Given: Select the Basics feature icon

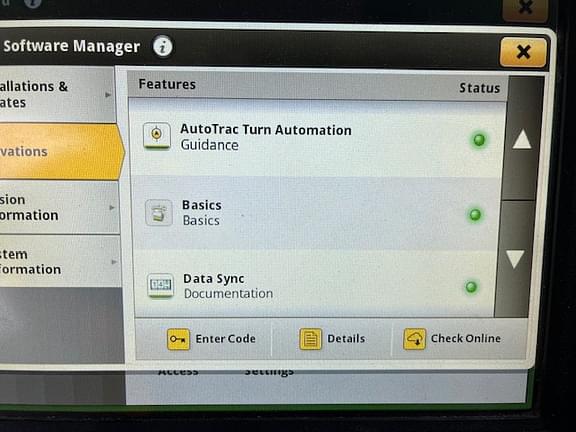Looking at the screenshot, I should click(159, 213).
